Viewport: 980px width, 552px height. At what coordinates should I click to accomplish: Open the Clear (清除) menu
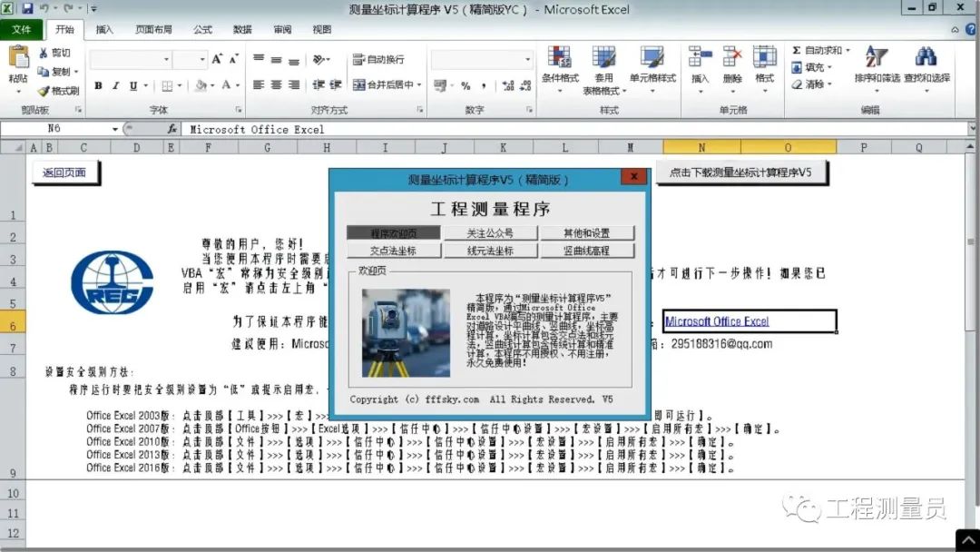(811, 84)
